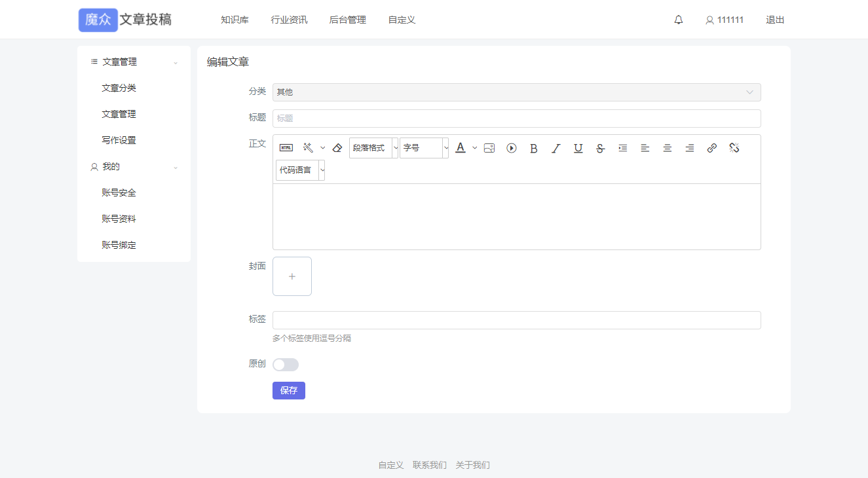Open the 自定义 top menu item

point(402,20)
